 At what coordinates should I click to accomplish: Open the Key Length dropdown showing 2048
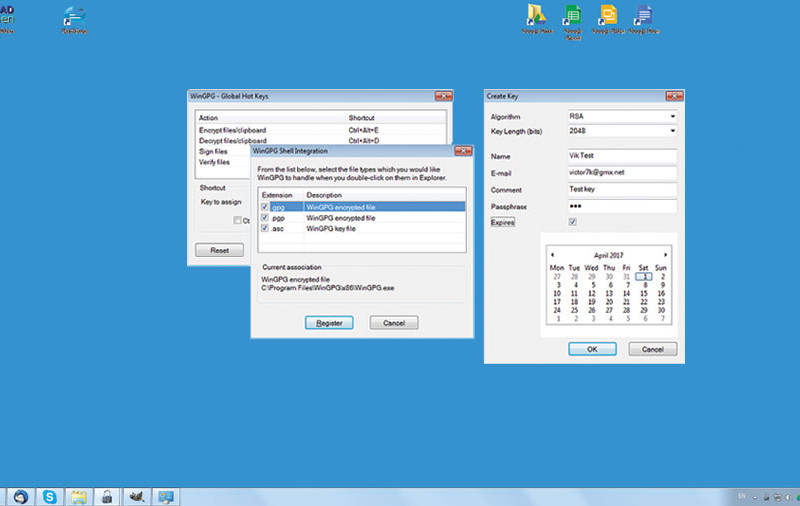(622, 131)
